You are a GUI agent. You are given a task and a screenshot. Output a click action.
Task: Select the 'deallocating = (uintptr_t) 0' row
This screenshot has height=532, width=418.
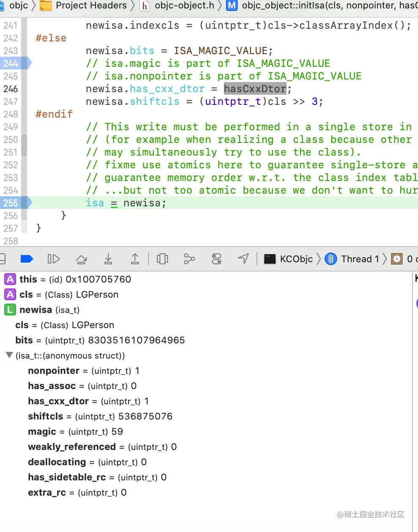(206, 462)
